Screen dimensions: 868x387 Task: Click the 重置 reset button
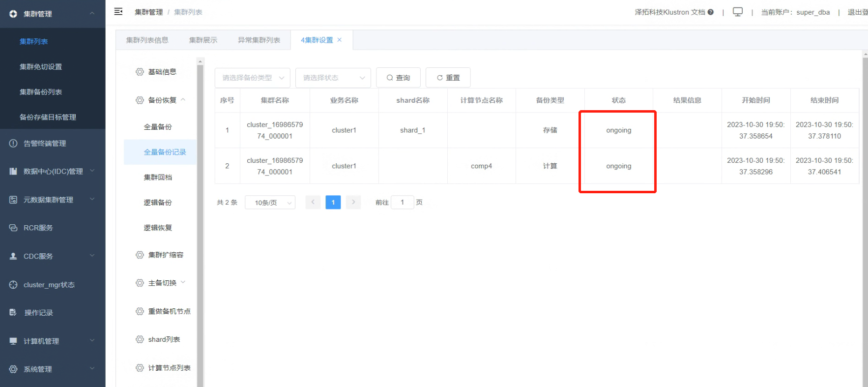pyautogui.click(x=448, y=78)
